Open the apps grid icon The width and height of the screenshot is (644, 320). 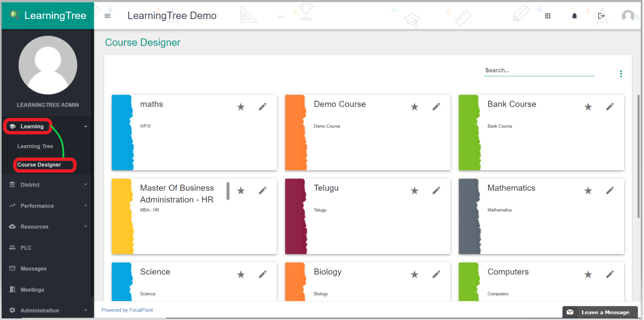pos(547,16)
